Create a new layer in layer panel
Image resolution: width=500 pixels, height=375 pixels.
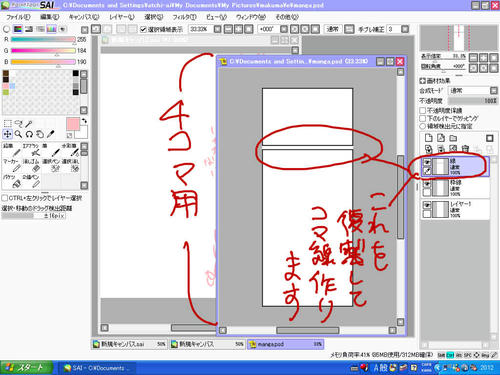(x=429, y=138)
